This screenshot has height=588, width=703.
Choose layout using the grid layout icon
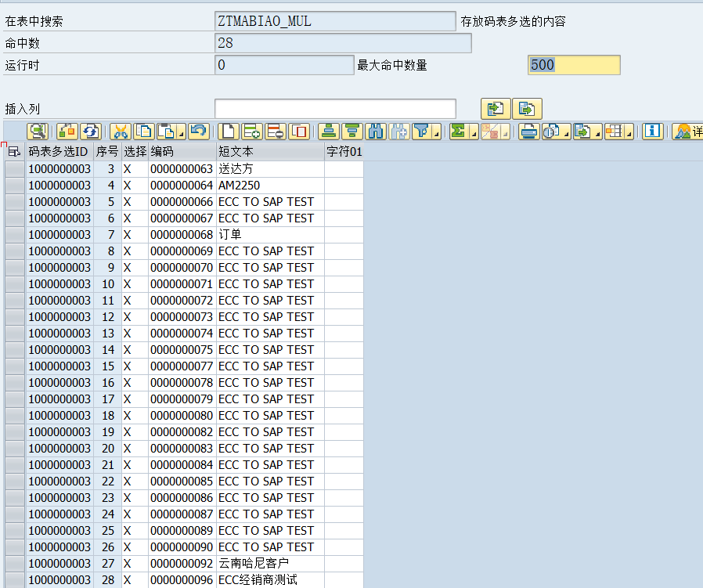tap(615, 132)
